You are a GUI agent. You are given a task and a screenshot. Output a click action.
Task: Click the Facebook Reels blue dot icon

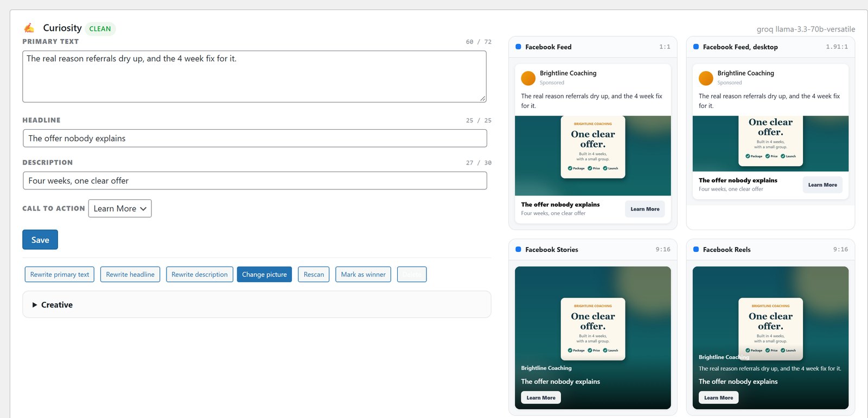(696, 249)
